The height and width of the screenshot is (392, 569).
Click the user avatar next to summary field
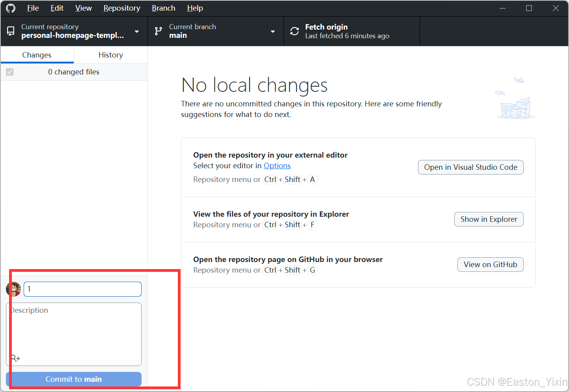coord(13,289)
